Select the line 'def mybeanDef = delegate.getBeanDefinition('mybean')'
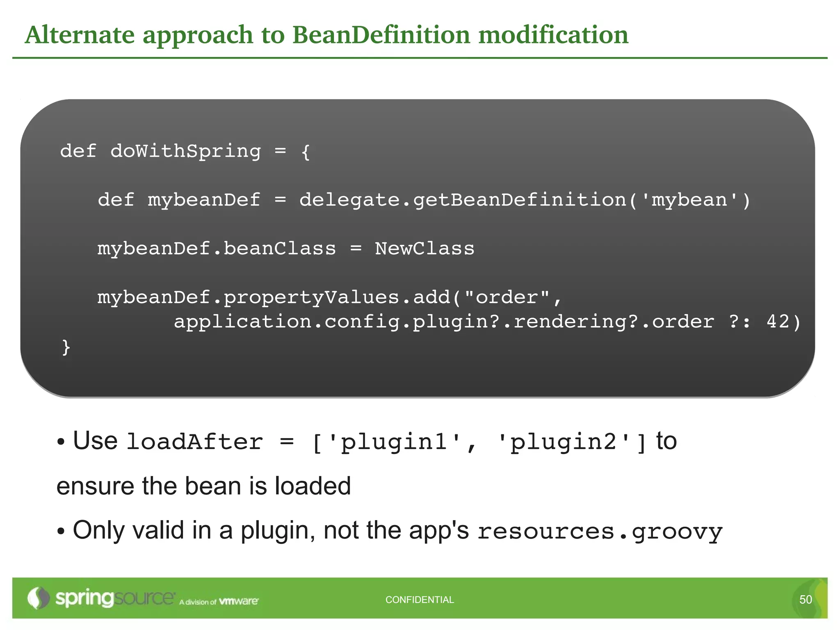The width and height of the screenshot is (840, 630). pos(424,200)
